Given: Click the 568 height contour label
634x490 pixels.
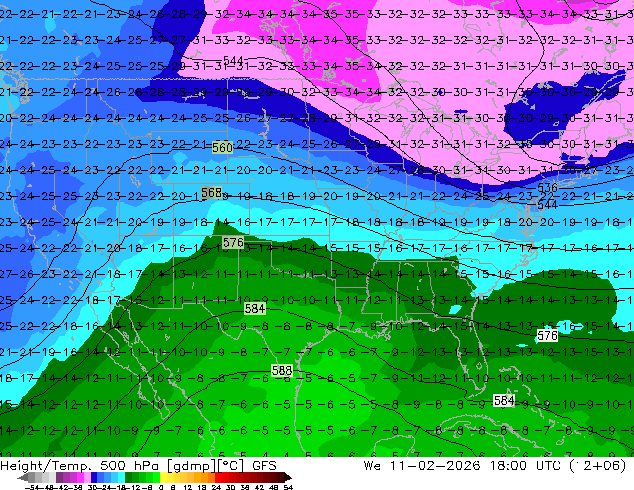Looking at the screenshot, I should click(211, 192).
